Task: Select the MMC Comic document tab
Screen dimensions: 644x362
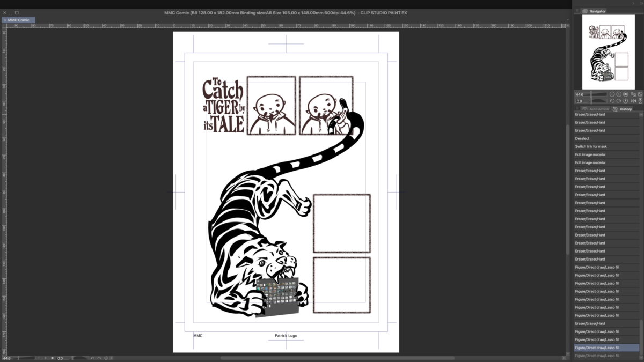Action: tap(19, 20)
